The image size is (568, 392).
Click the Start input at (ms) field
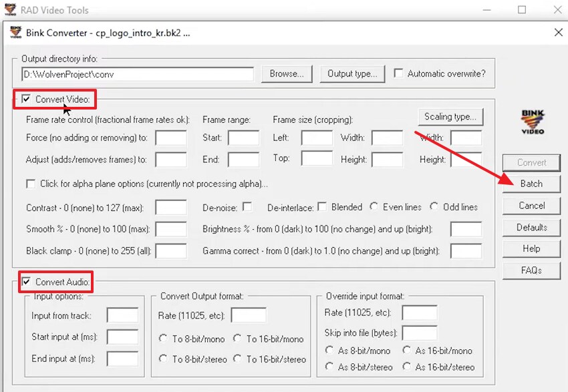[x=122, y=337]
